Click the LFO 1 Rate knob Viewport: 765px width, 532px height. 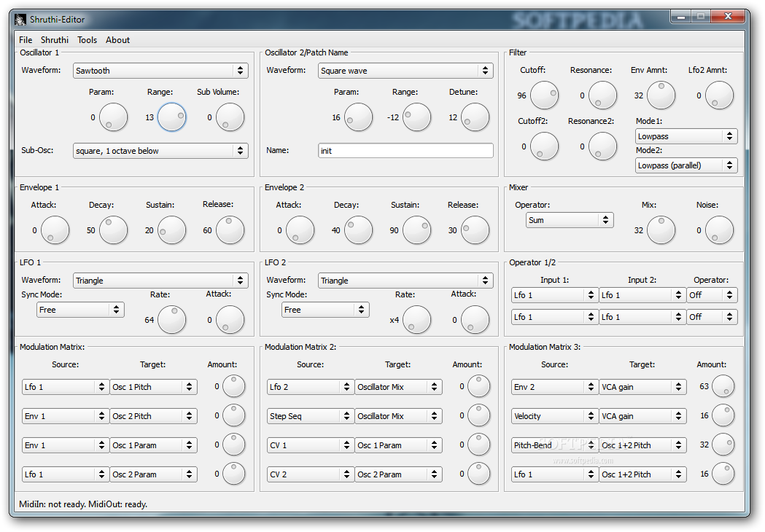171,320
